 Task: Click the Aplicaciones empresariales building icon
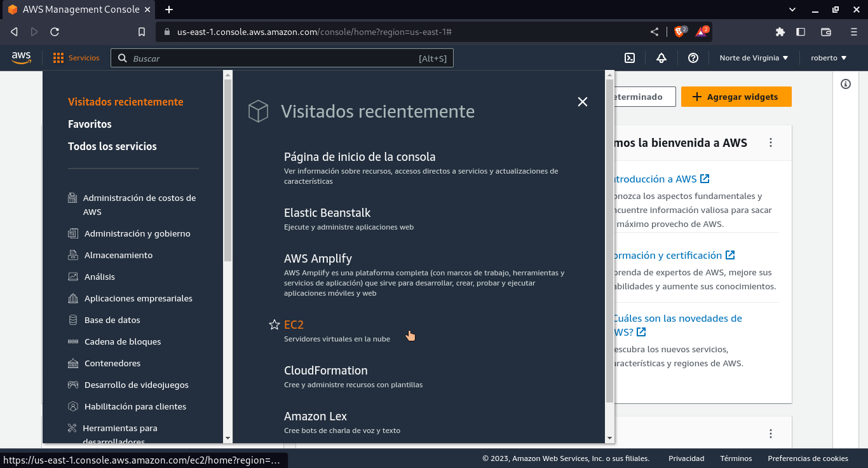coord(72,298)
